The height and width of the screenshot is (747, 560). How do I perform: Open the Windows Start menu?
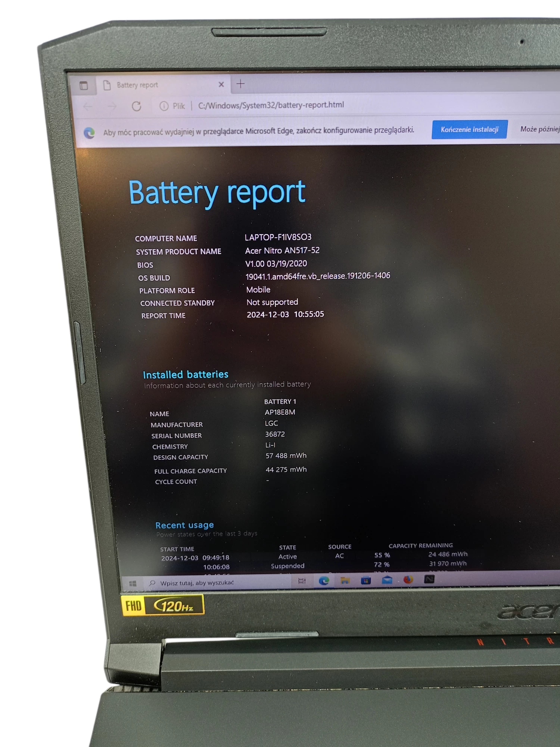[133, 583]
